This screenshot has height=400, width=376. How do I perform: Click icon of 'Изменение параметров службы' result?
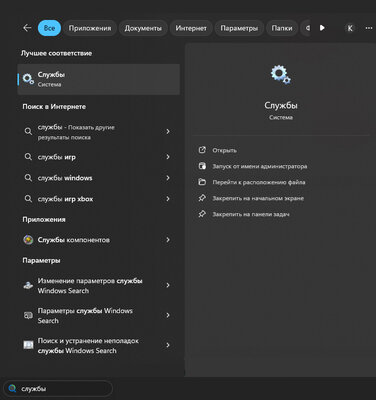tap(28, 285)
